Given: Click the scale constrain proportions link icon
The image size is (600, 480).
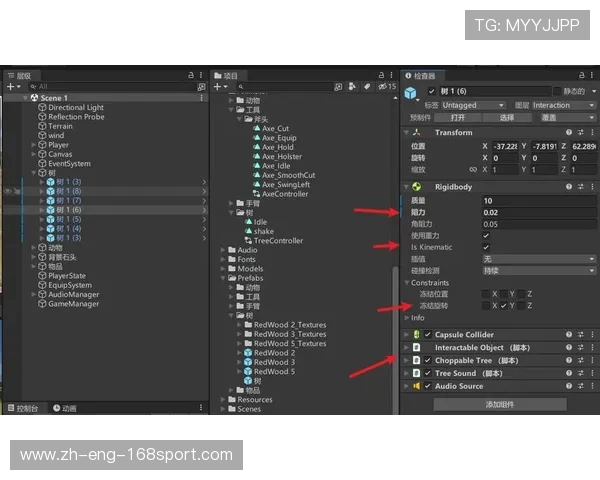Looking at the screenshot, I should click(x=473, y=169).
